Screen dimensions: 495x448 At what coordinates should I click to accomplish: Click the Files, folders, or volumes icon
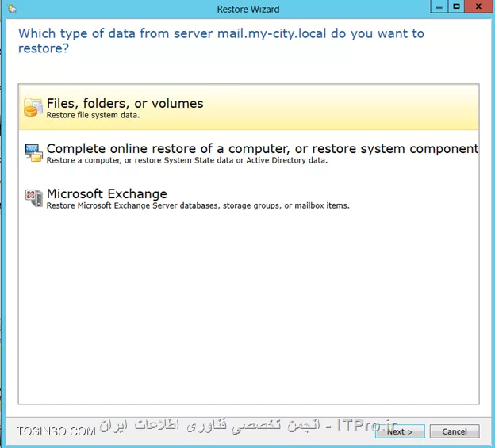point(33,107)
